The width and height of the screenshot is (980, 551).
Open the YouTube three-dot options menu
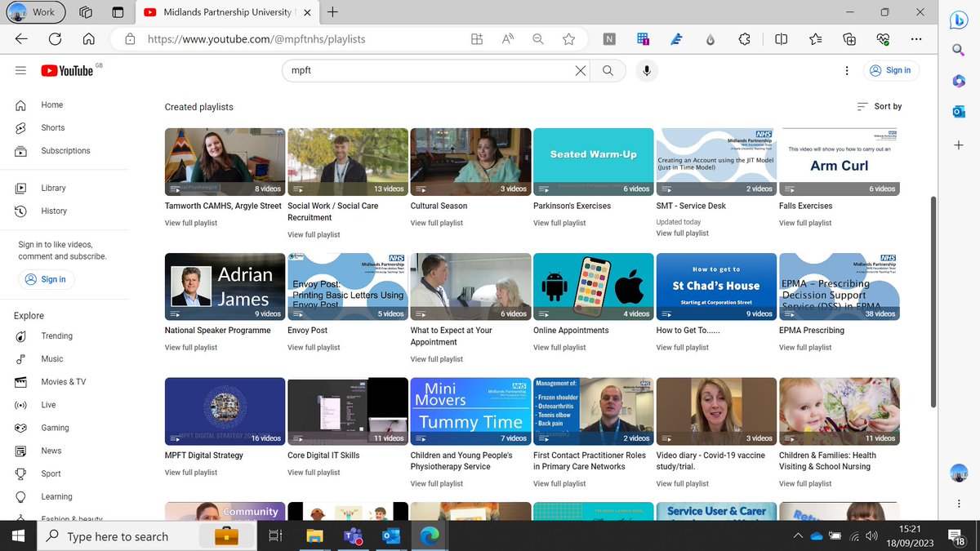pos(847,70)
